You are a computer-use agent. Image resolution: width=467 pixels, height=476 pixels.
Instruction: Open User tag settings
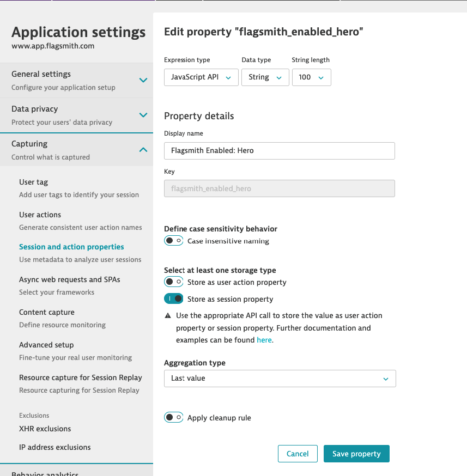coord(34,182)
